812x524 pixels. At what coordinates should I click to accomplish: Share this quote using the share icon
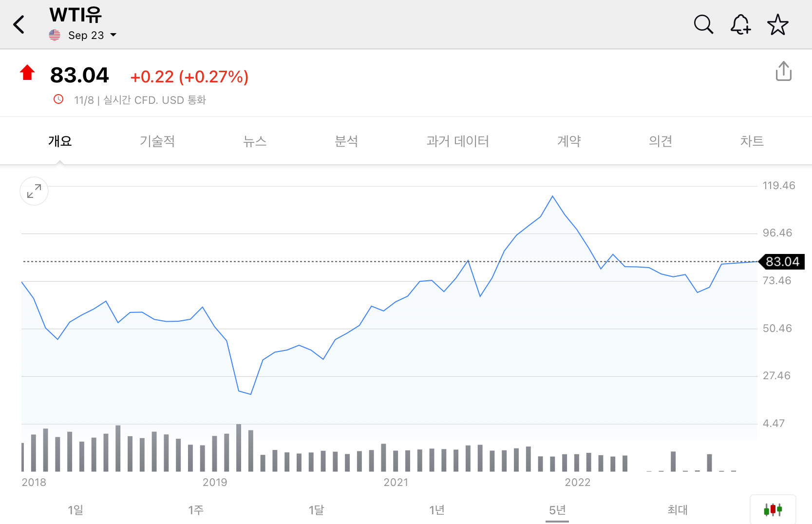pos(783,71)
